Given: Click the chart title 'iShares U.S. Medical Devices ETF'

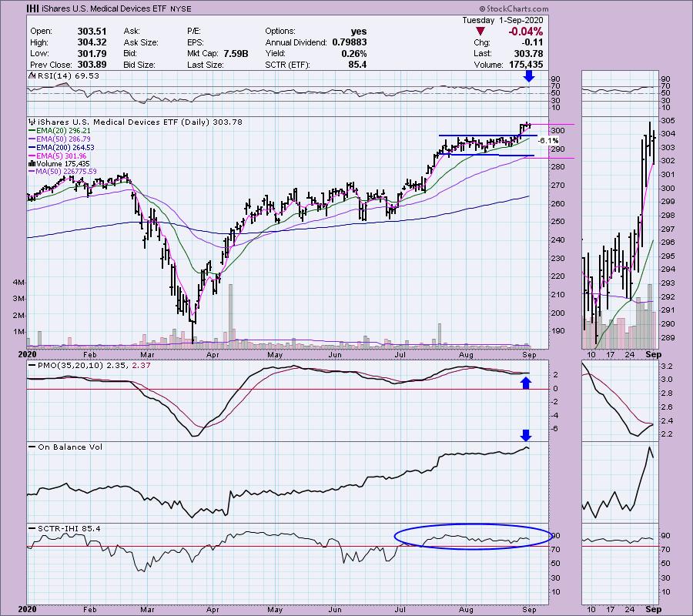Looking at the screenshot, I should (x=103, y=8).
